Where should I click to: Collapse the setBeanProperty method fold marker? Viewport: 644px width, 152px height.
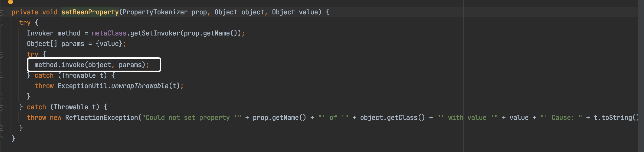tap(1, 12)
